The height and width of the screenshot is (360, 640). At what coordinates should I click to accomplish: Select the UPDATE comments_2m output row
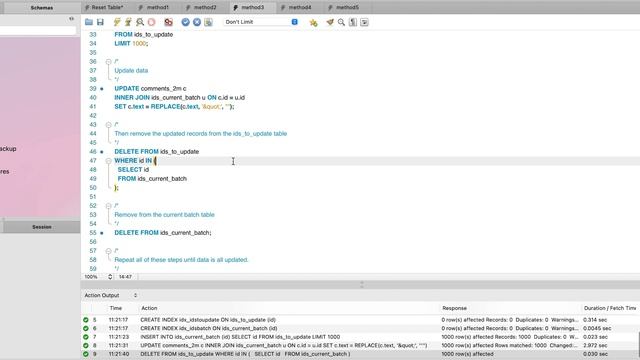[x=359, y=346]
